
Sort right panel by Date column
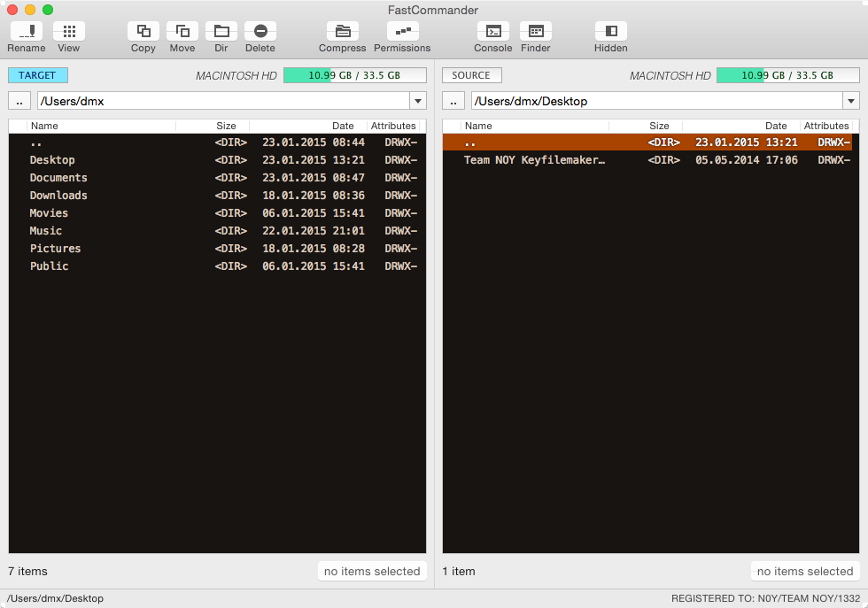tap(740, 127)
